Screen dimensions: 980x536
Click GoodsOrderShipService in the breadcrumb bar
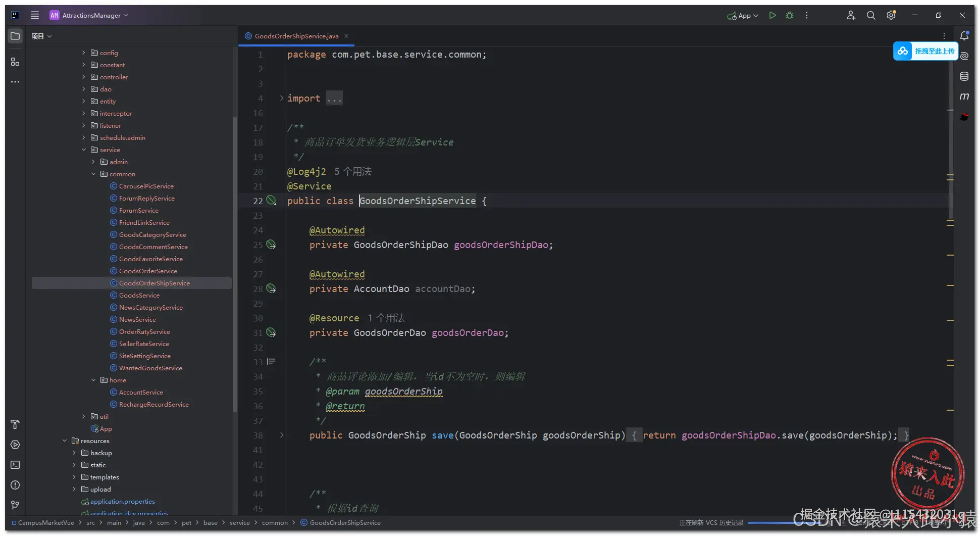(345, 522)
